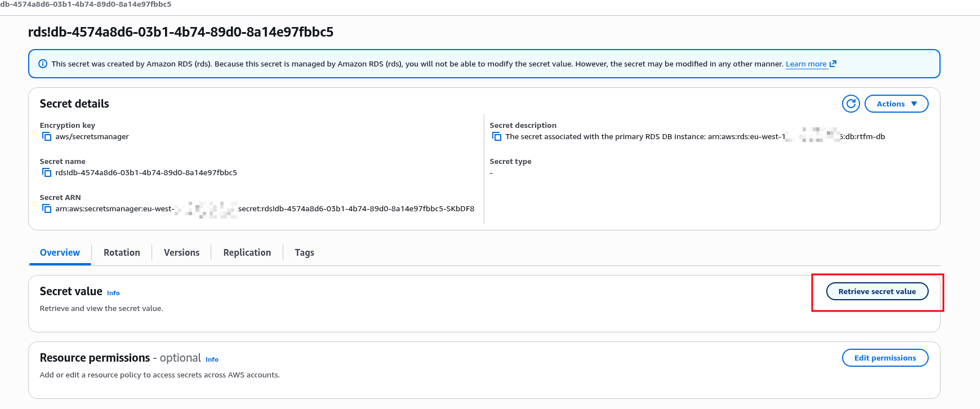Open Info link beside Resource permissions
Screen dimensions: 980x409
(x=212, y=359)
